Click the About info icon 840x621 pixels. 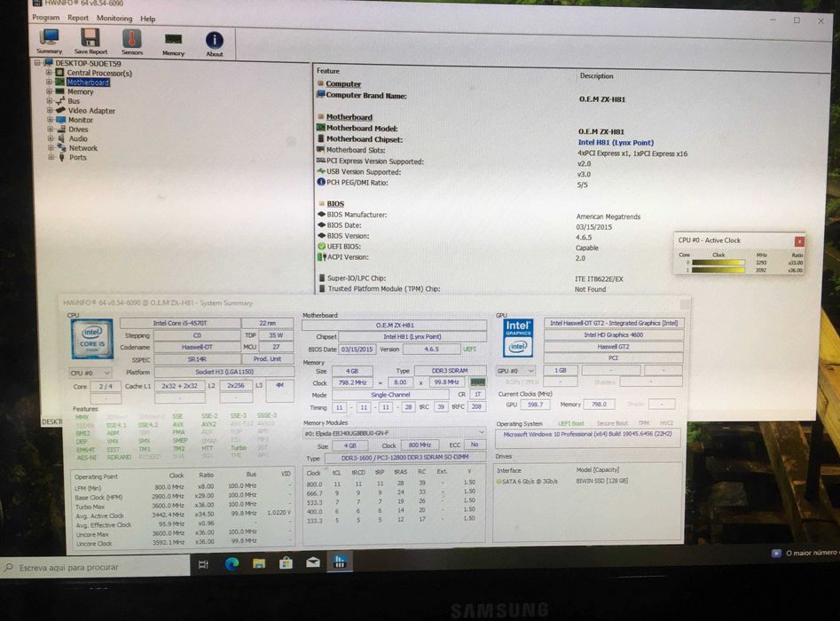215,44
